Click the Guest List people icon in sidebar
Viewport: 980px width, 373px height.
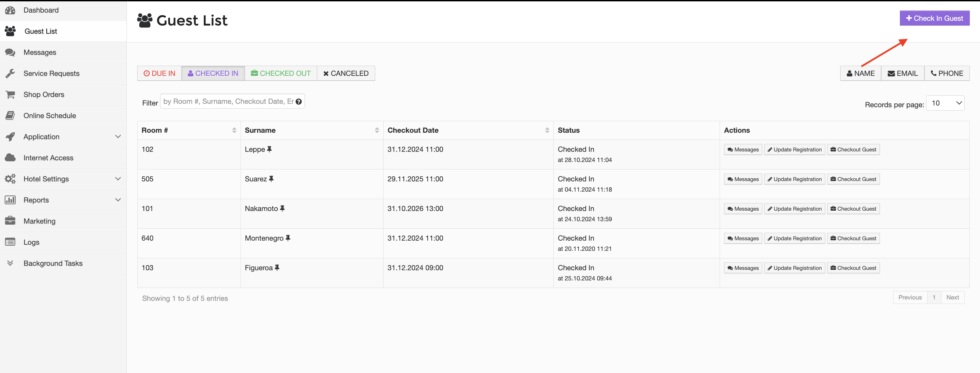click(x=10, y=31)
